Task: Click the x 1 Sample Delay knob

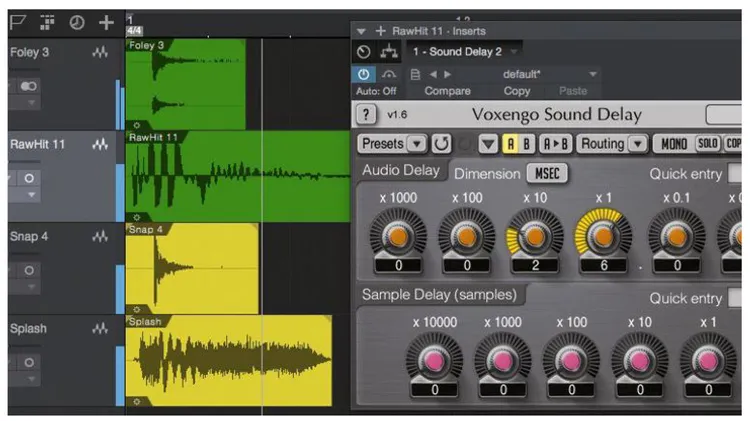Action: (708, 360)
